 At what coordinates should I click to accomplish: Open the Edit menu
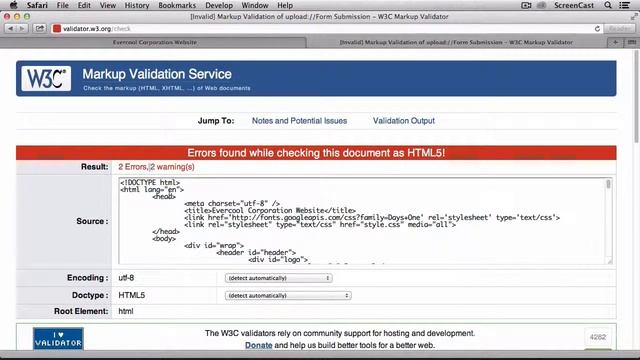84,5
